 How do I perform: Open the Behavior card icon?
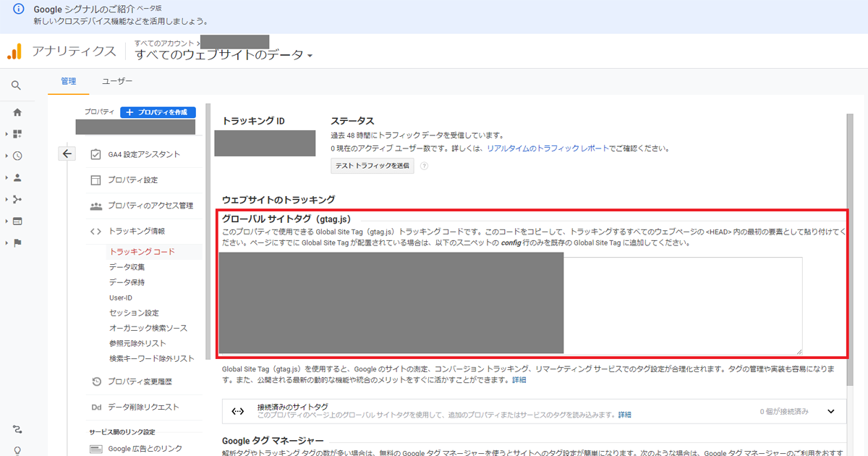(x=17, y=221)
